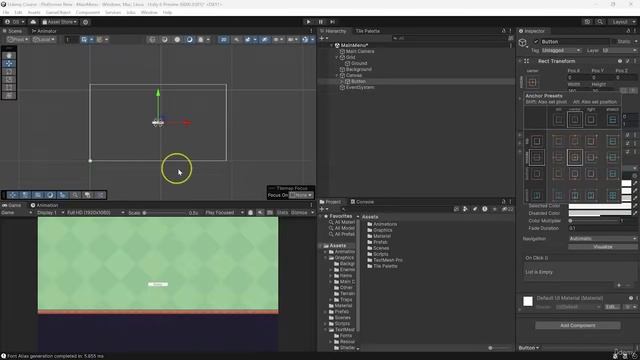The image size is (640, 360).
Task: Choose stretch-stretch anchor preset at bottom right
Action: point(613,196)
